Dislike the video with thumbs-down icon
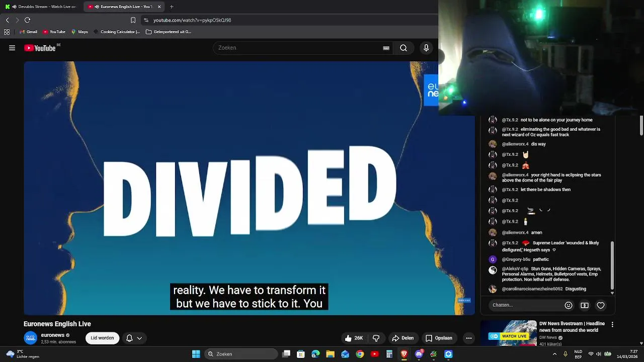The height and width of the screenshot is (362, 644). pyautogui.click(x=376, y=338)
